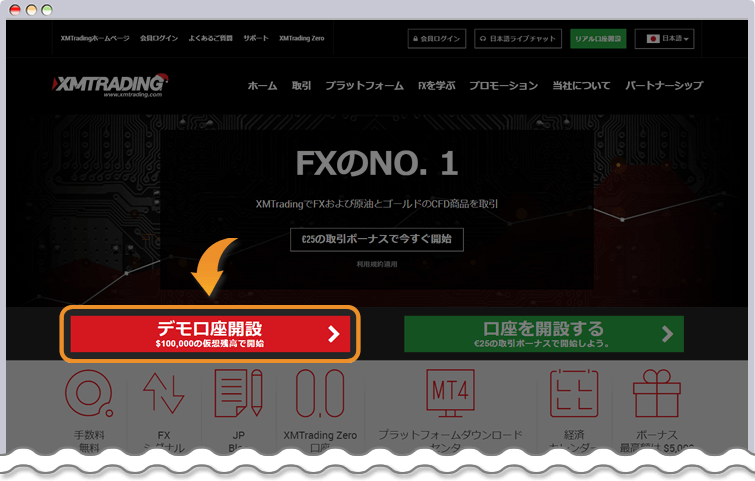755x481 pixels.
Task: Open the JP Blog notepad icon
Action: (238, 393)
